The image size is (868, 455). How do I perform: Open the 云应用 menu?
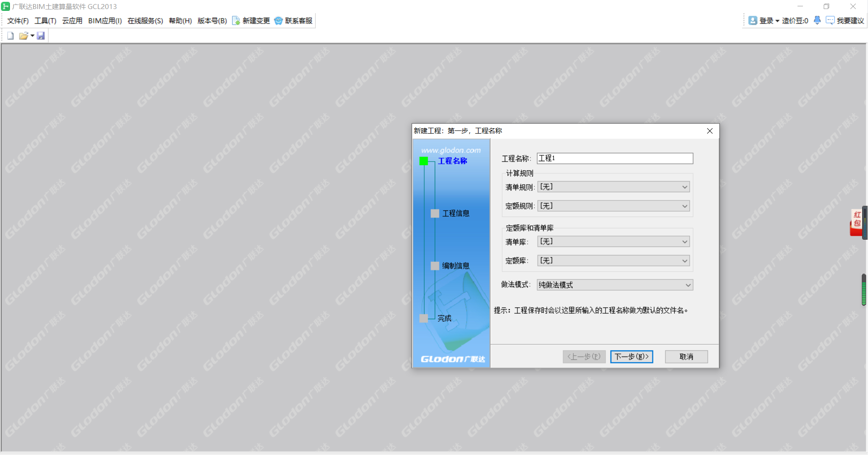coord(72,21)
